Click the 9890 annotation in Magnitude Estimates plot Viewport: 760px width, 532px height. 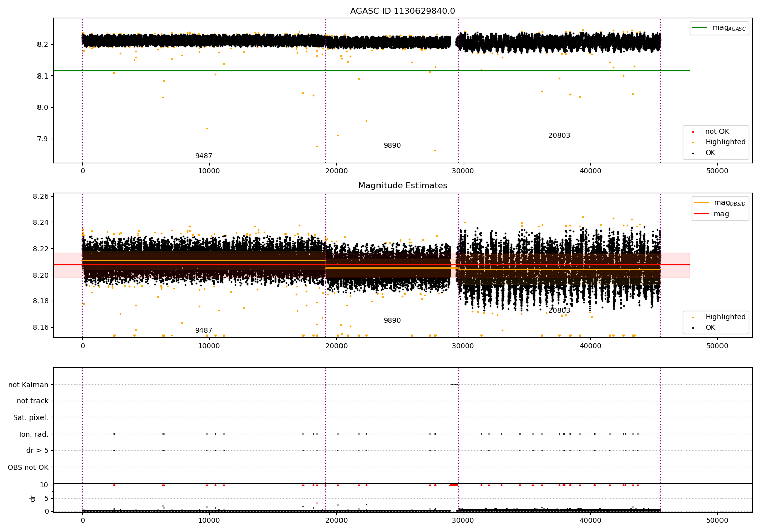point(392,321)
